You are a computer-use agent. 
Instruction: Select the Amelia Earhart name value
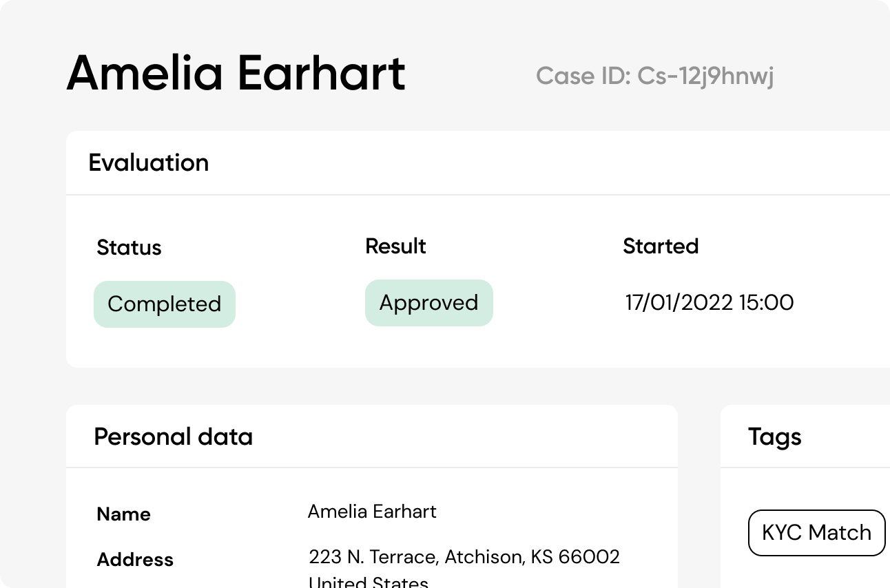click(x=372, y=512)
